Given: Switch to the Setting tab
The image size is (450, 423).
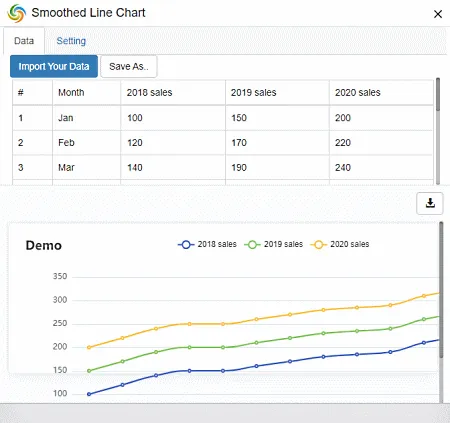Looking at the screenshot, I should tap(71, 41).
